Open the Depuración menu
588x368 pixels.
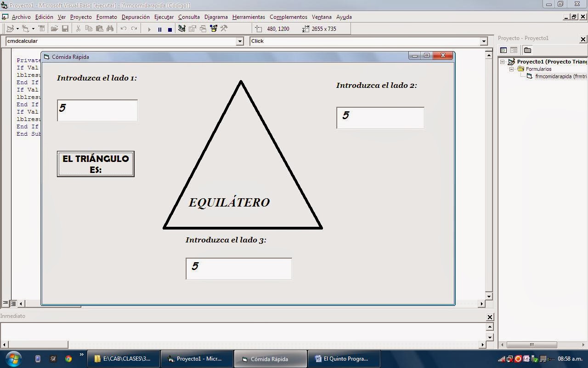pyautogui.click(x=135, y=17)
